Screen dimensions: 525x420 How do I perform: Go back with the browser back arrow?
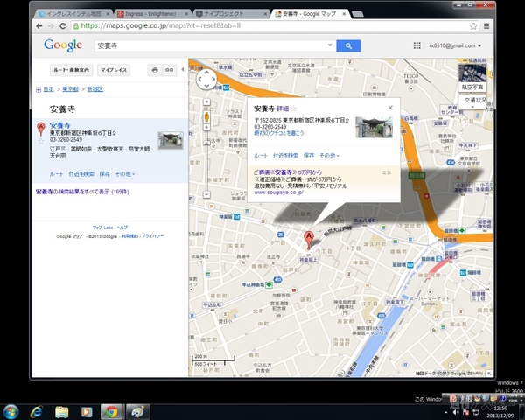coord(39,25)
